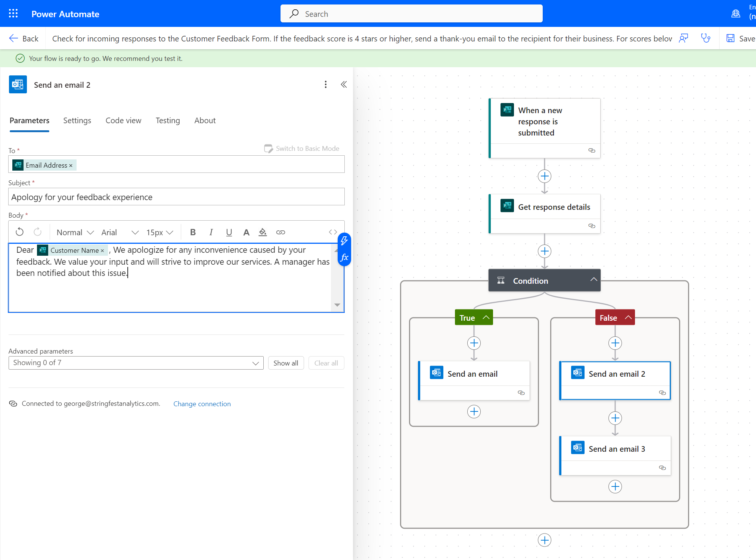The width and height of the screenshot is (756, 560).
Task: Open the fx expression editor
Action: tap(344, 257)
